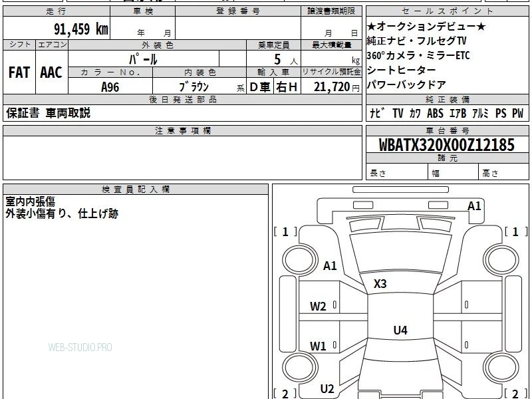Click the エアB airbag equipment code
Image resolution: width=532 pixels, height=399 pixels.
(x=458, y=113)
